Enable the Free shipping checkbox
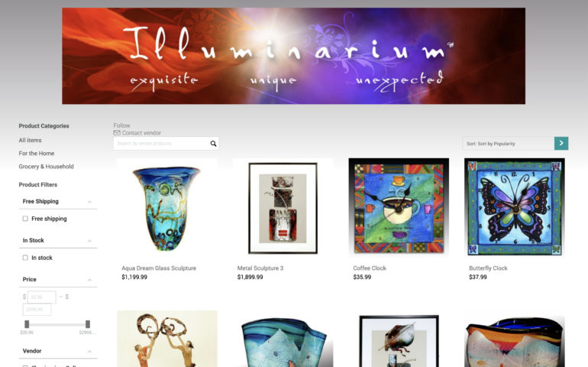 tap(25, 219)
